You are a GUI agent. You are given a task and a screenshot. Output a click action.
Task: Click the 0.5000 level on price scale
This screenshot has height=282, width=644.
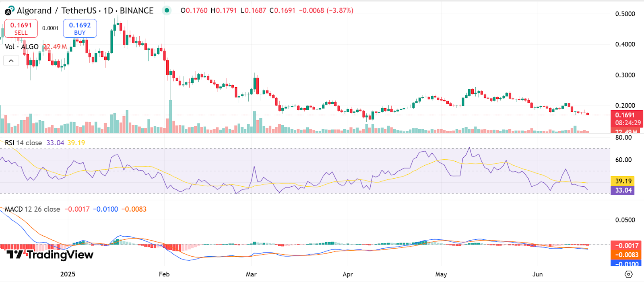625,14
